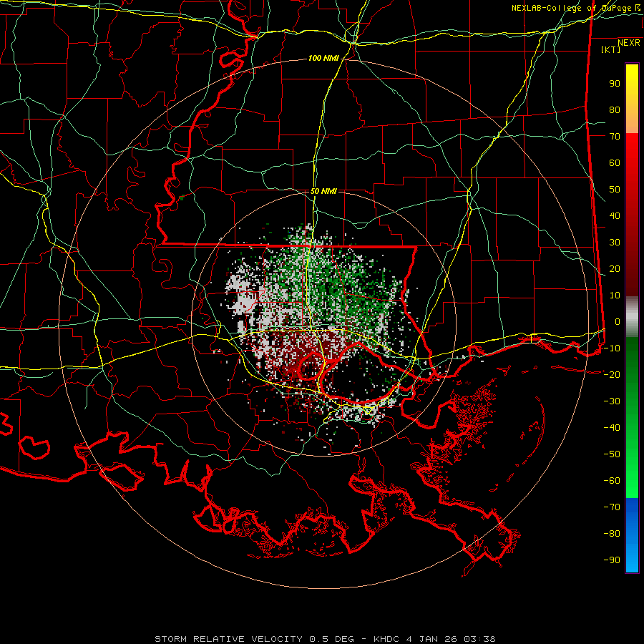The image size is (644, 644).
Task: Click the gray zero-velocity color bar segment
Action: click(632, 317)
